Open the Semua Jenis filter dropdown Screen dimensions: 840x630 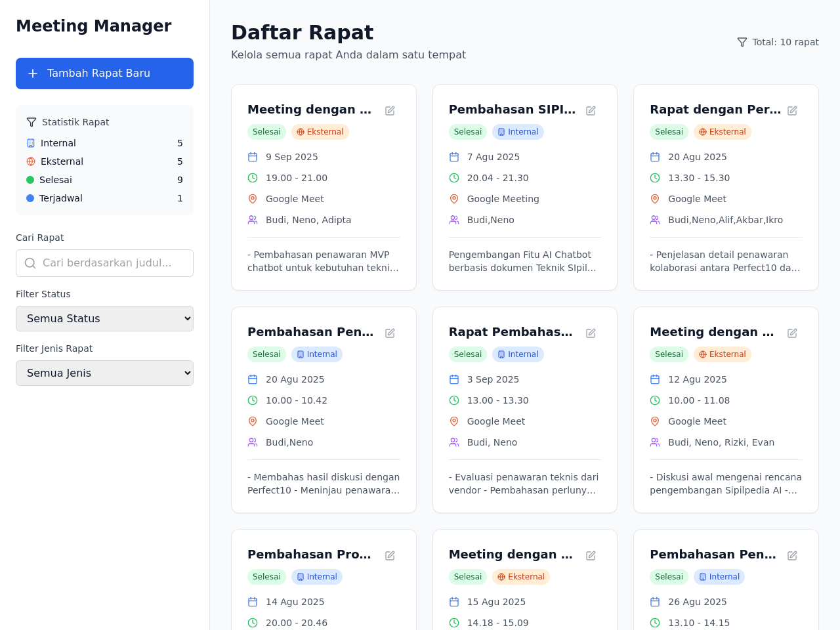pyautogui.click(x=104, y=373)
